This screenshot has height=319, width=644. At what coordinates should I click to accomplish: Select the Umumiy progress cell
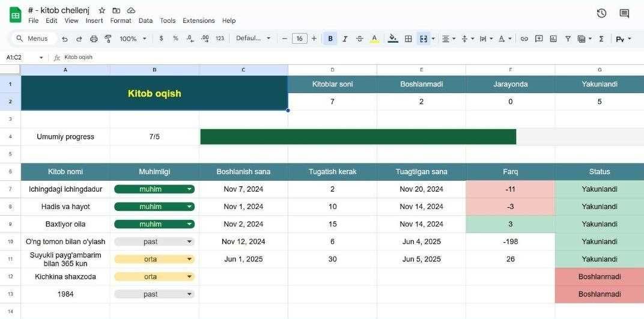coord(65,137)
